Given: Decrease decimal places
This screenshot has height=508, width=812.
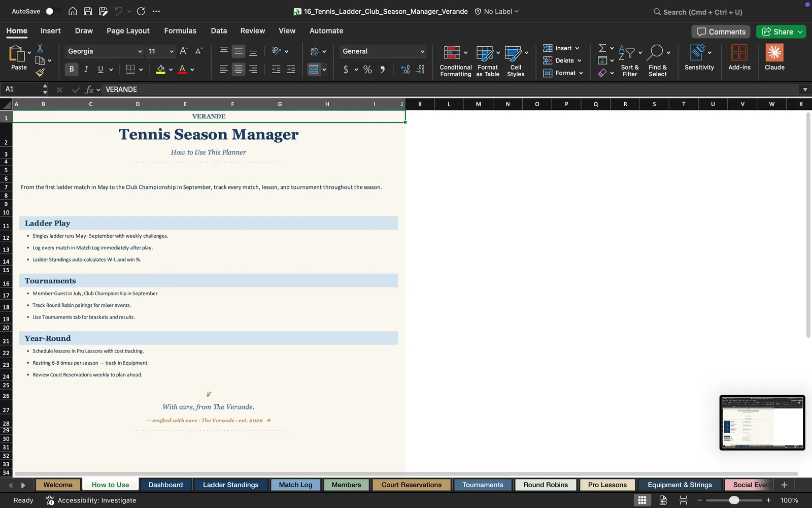Looking at the screenshot, I should click(420, 70).
